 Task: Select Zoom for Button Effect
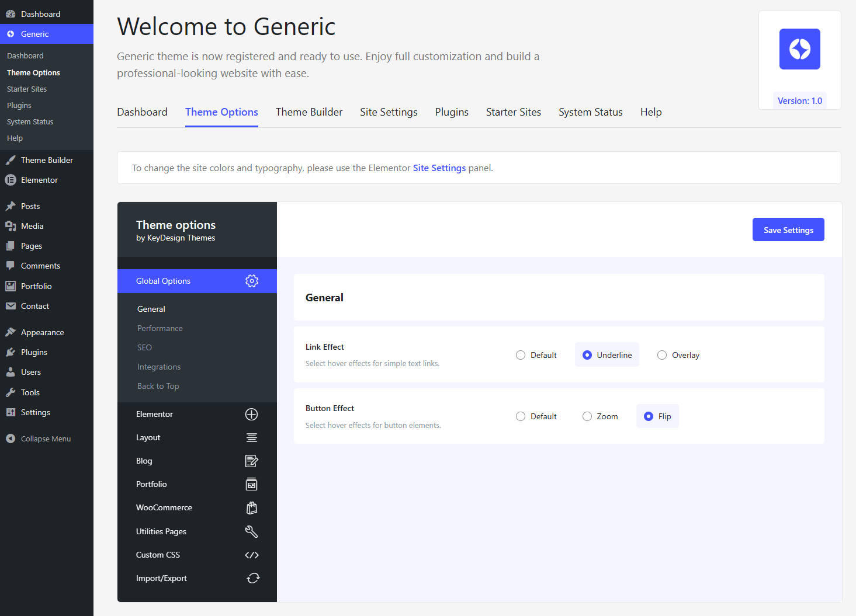click(x=587, y=416)
